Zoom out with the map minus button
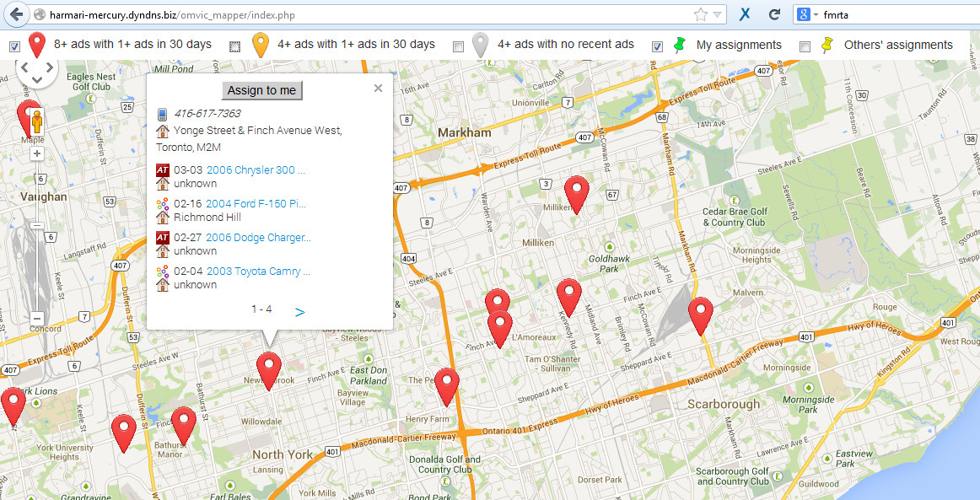This screenshot has width=980, height=500. 37,318
